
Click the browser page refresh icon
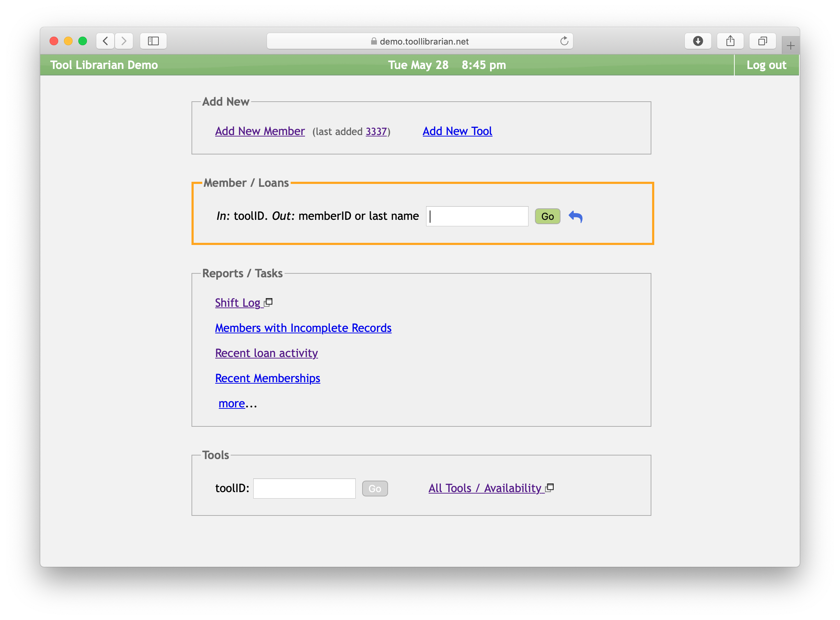click(x=565, y=41)
